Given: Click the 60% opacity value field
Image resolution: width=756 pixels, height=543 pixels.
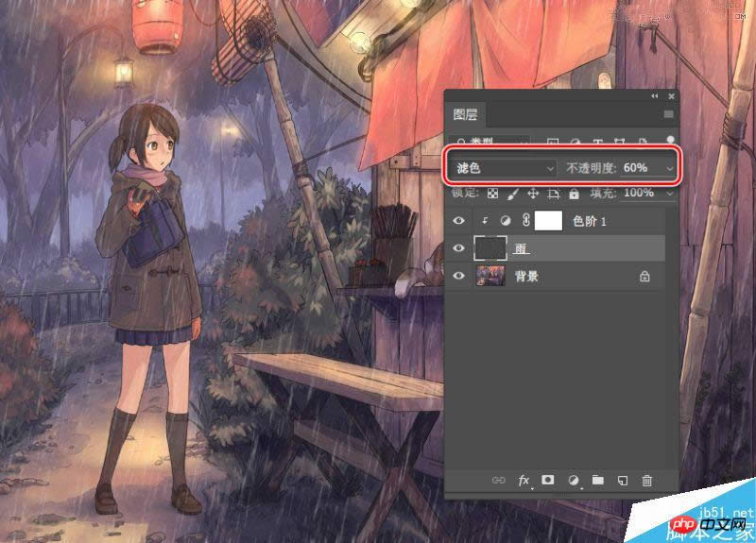Looking at the screenshot, I should 634,167.
